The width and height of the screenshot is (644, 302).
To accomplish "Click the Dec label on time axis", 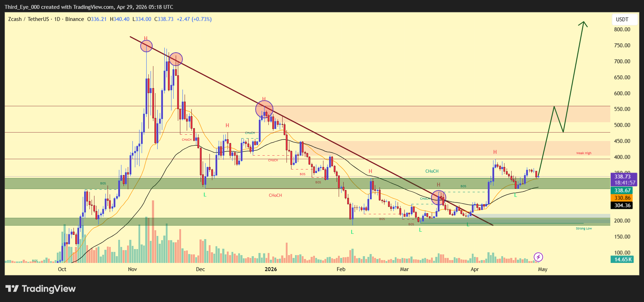I will click(x=201, y=269).
